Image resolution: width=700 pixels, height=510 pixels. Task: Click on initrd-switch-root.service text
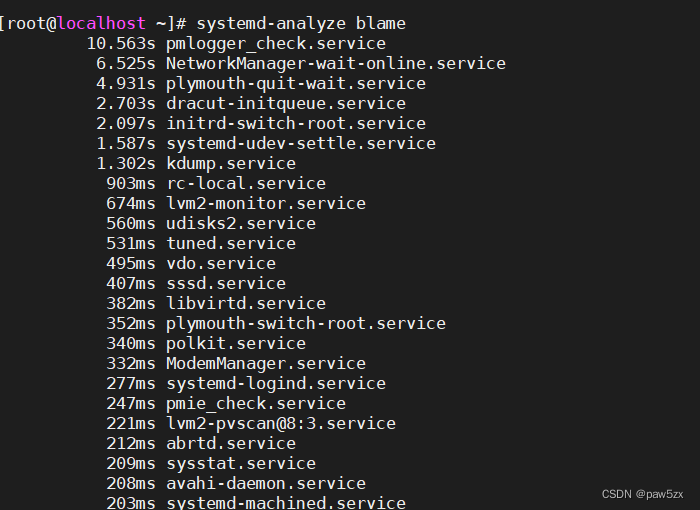[x=295, y=123]
